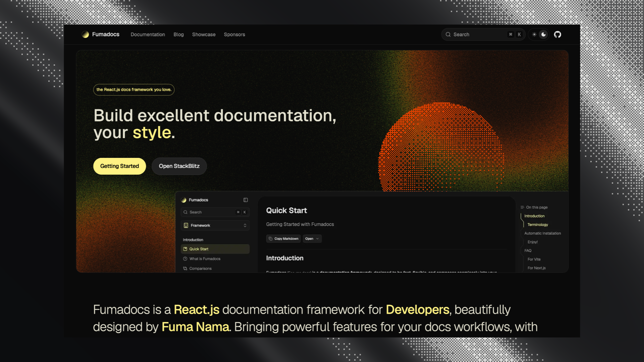Viewport: 644px width, 362px height.
Task: Jump to For Vite in contents
Action: pyautogui.click(x=534, y=260)
